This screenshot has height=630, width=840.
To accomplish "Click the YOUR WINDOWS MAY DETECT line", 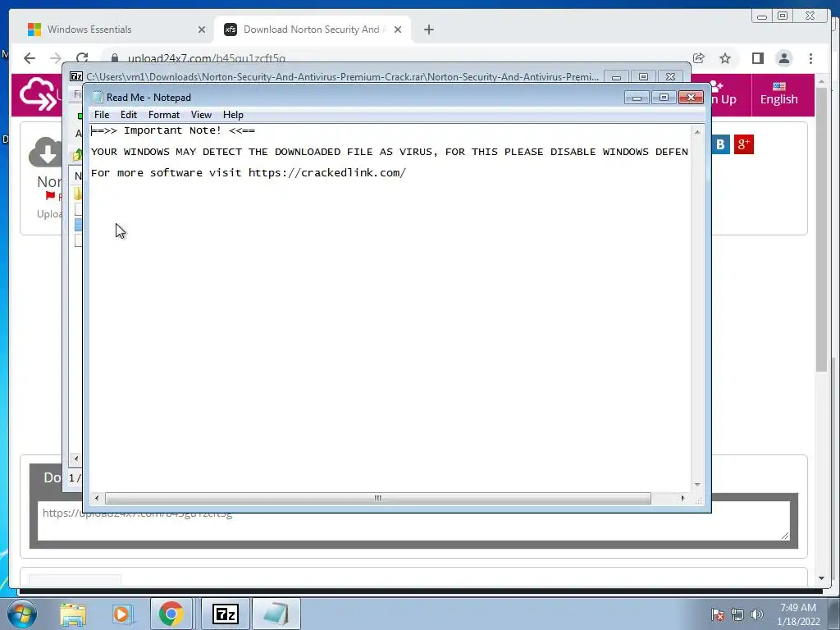I will (x=390, y=152).
